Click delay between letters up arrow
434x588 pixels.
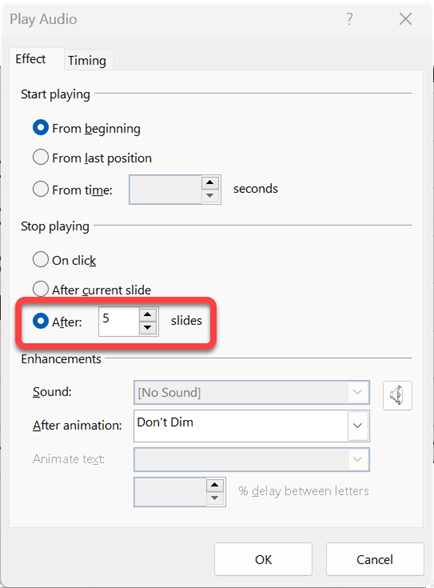215,485
